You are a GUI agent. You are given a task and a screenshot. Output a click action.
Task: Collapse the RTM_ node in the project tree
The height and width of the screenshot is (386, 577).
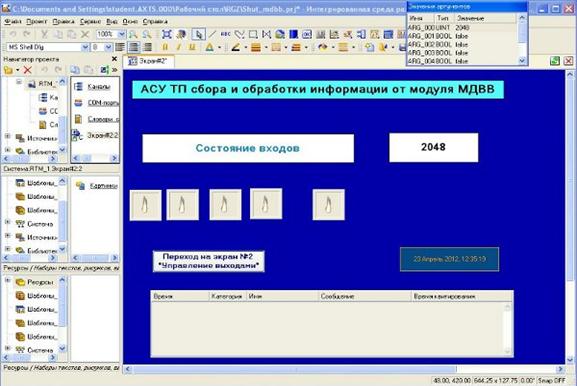(x=19, y=82)
